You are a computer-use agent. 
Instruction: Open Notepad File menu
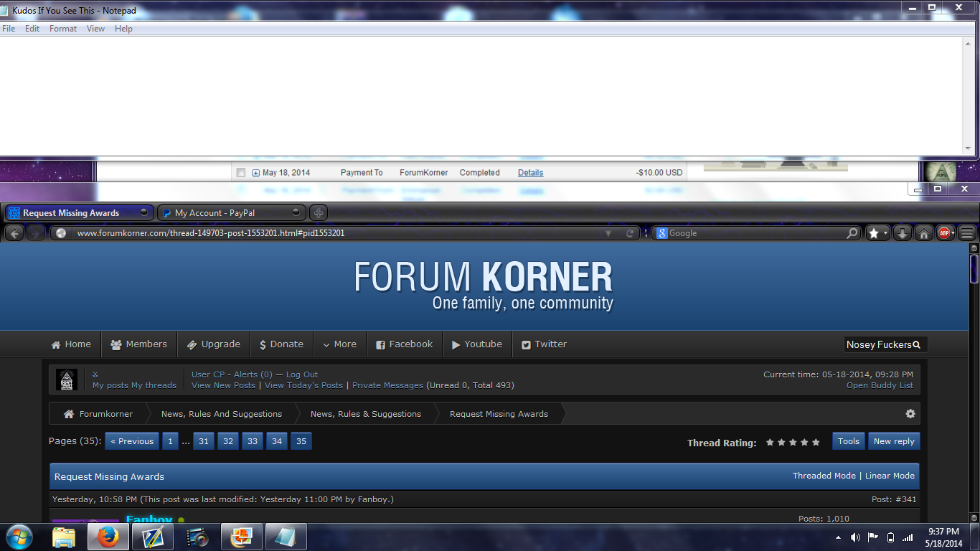coord(9,29)
